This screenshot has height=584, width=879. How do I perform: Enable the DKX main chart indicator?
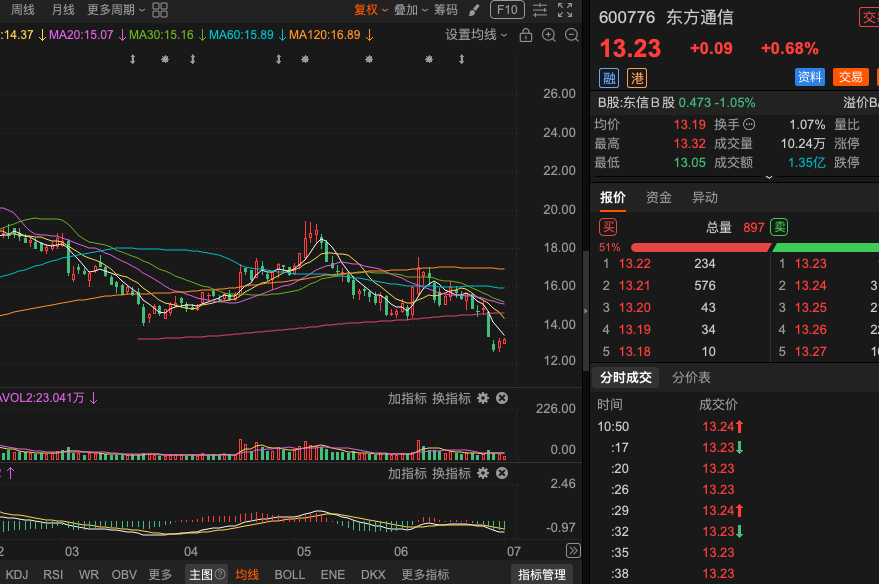pyautogui.click(x=373, y=574)
